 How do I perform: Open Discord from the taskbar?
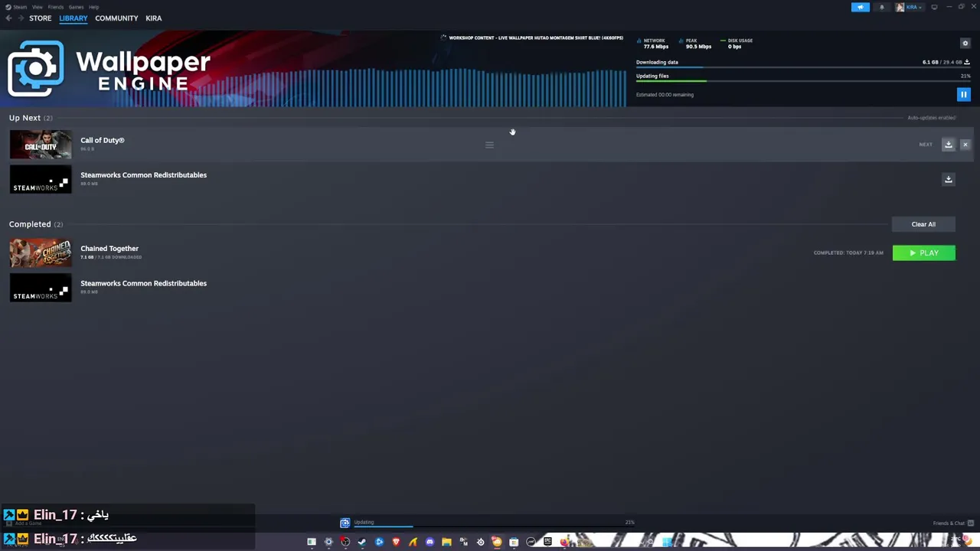430,542
